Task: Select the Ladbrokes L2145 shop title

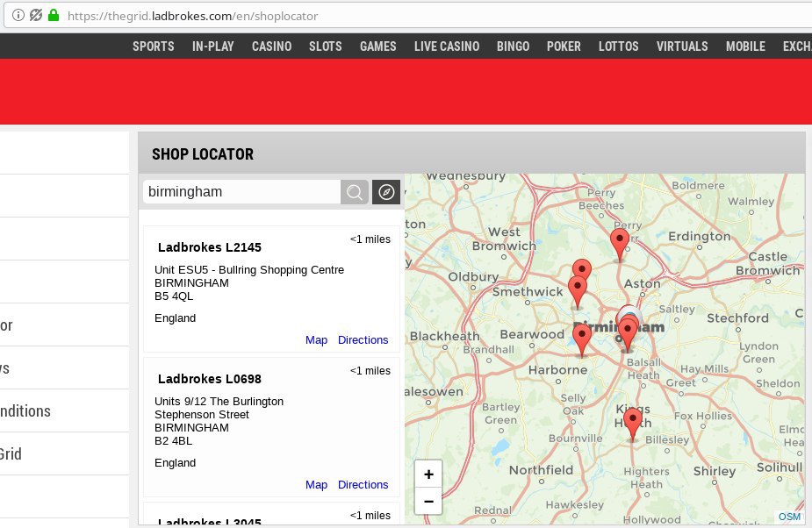Action: [x=210, y=247]
